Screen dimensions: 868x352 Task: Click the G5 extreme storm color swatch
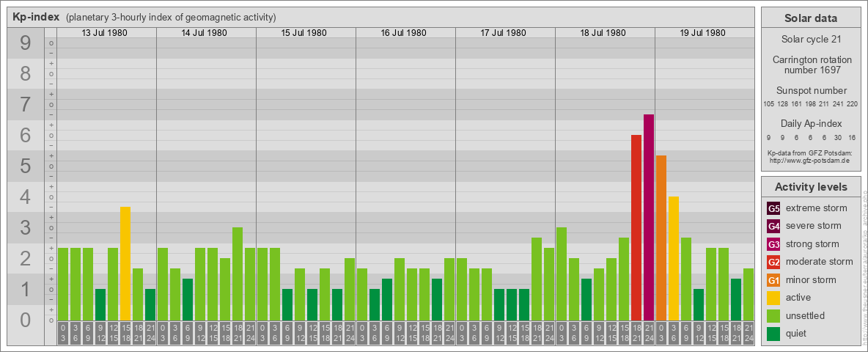[773, 209]
